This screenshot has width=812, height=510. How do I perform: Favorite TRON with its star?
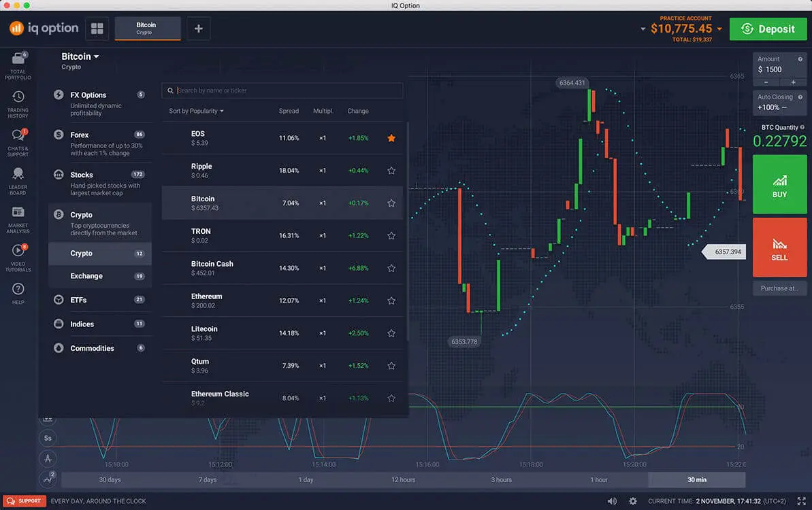click(391, 235)
